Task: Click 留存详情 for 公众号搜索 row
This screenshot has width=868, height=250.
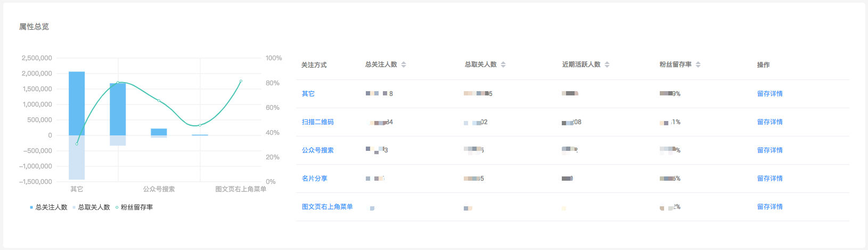Action: coord(770,150)
